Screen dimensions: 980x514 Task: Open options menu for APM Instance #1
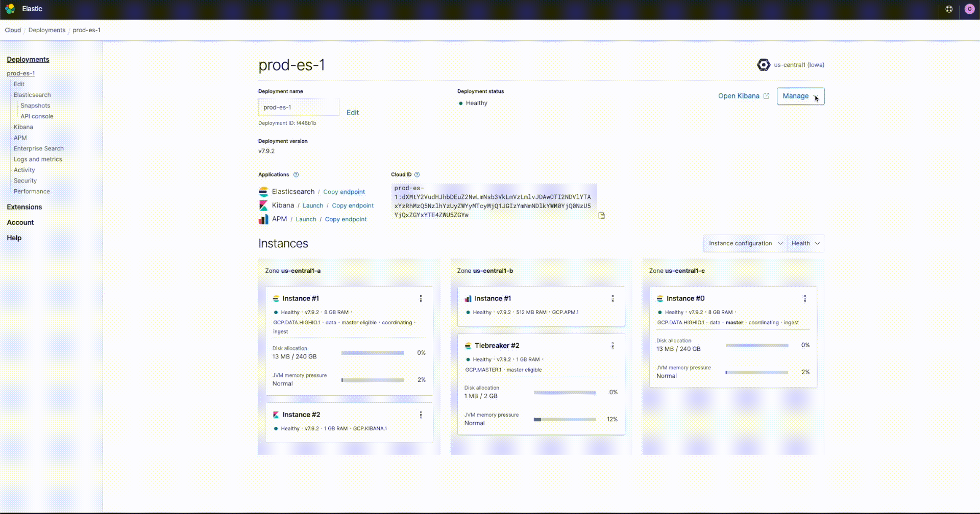pos(613,299)
